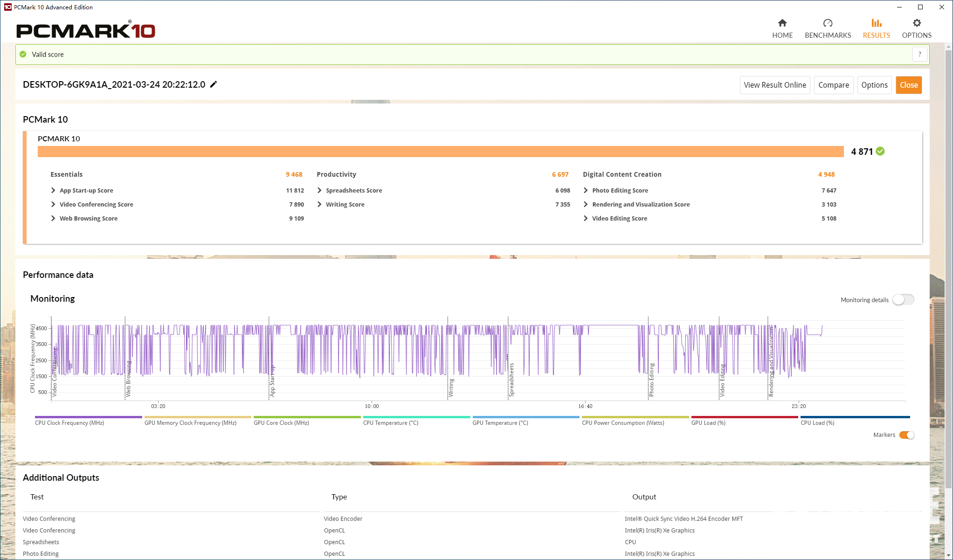The height and width of the screenshot is (560, 953).
Task: Click Intel Quick Sync Video H.264 Encoder output
Action: click(684, 519)
